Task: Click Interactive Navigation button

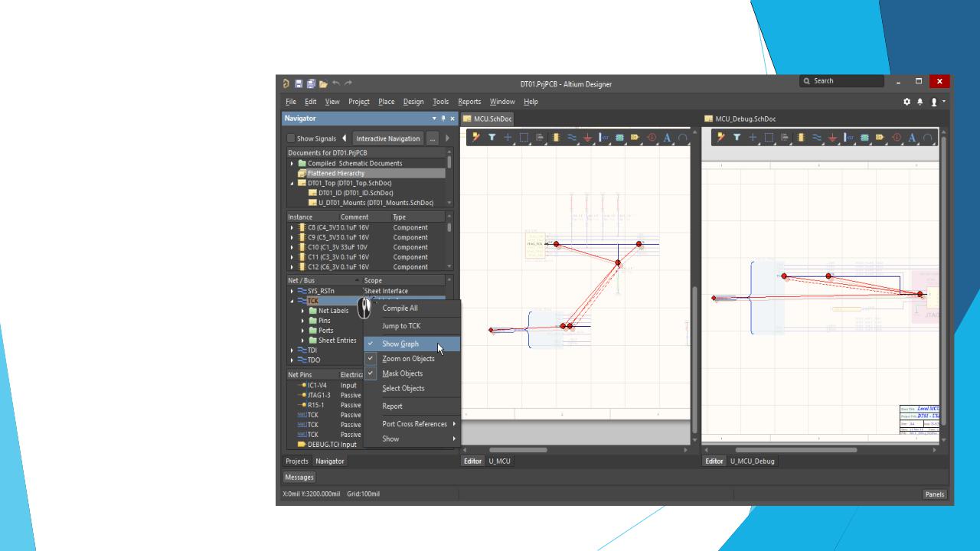Action: tap(387, 139)
